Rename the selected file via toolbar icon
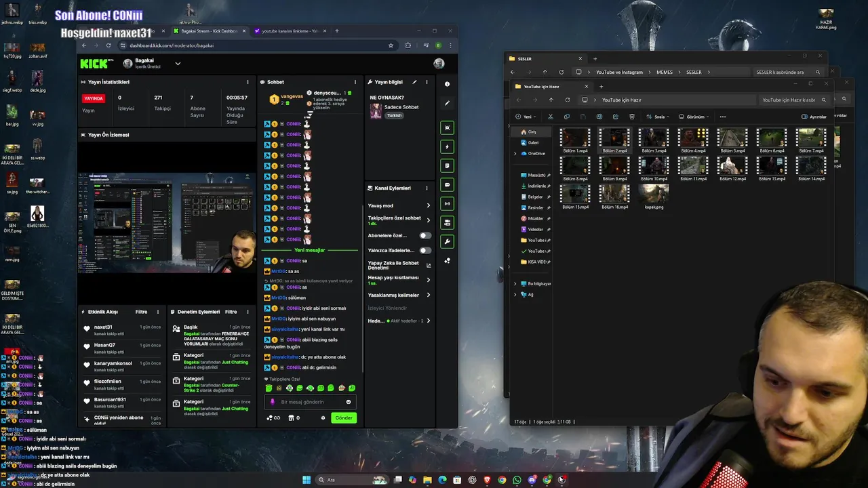Viewport: 868px width, 488px height. pos(599,117)
